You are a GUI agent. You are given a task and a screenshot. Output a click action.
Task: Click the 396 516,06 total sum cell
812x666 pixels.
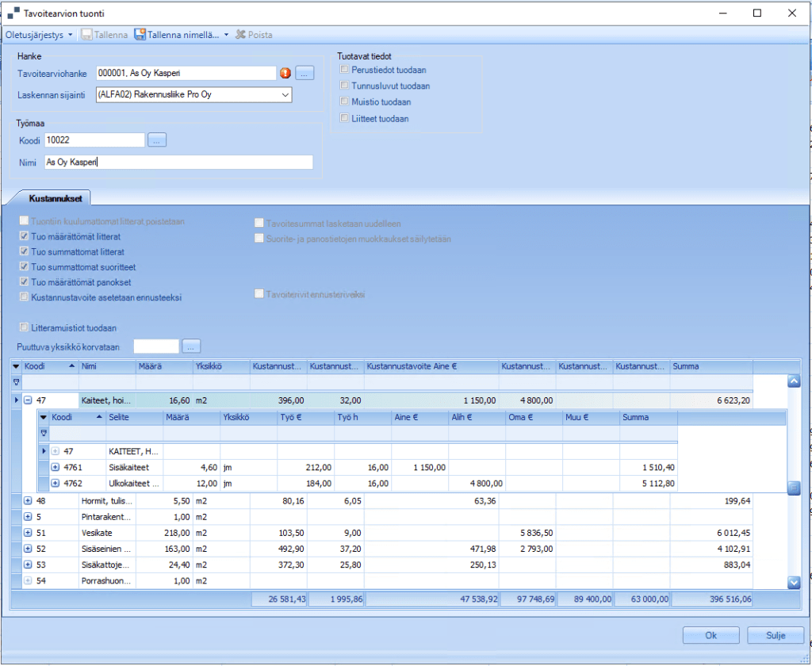point(711,599)
